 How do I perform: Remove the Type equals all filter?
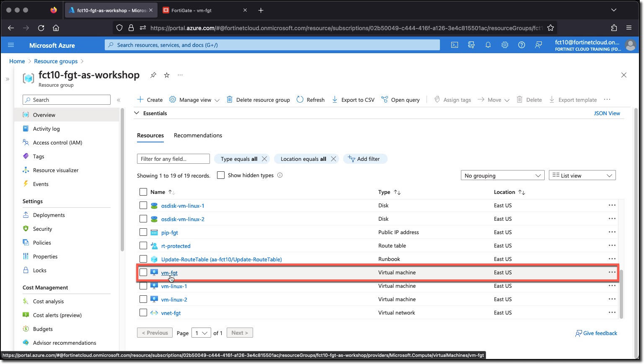click(264, 159)
